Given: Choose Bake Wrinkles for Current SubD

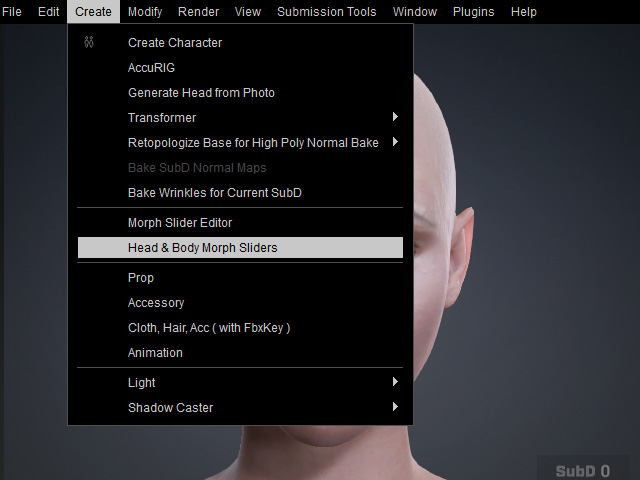Looking at the screenshot, I should tap(240, 193).
